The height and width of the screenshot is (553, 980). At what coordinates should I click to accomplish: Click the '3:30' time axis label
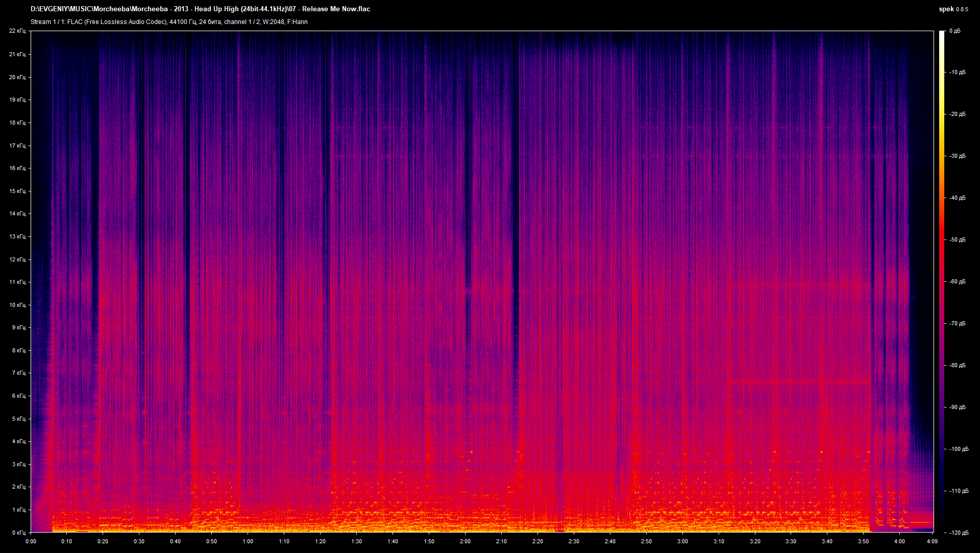(x=791, y=541)
